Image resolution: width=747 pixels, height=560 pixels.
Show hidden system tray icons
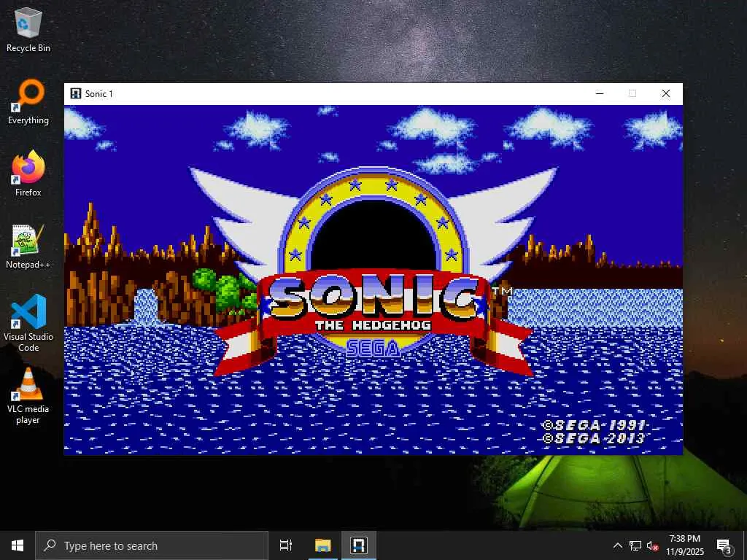point(617,545)
